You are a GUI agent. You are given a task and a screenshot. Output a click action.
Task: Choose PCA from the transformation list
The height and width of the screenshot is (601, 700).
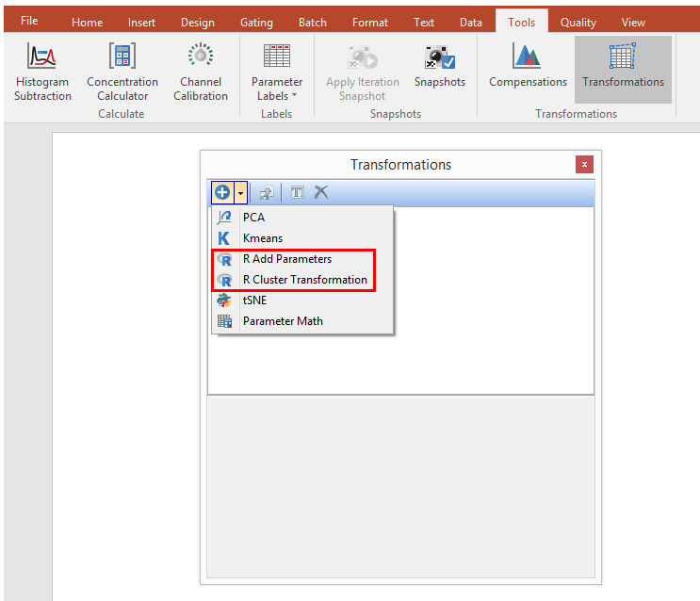[253, 218]
